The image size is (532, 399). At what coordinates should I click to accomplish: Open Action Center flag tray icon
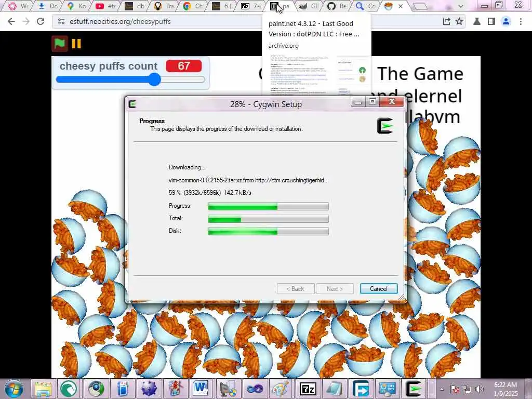[x=455, y=389]
